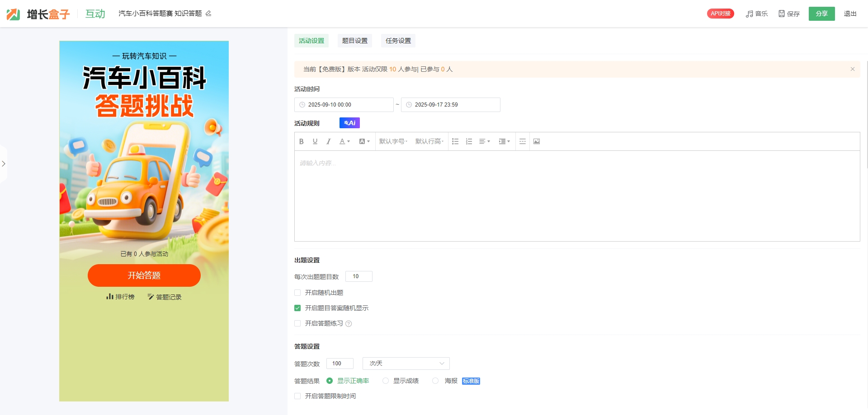Click the API对接 badge
The width and height of the screenshot is (868, 415).
(x=721, y=14)
